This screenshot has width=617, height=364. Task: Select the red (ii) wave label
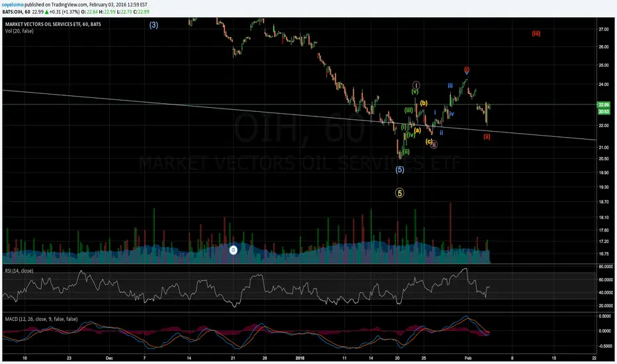487,136
